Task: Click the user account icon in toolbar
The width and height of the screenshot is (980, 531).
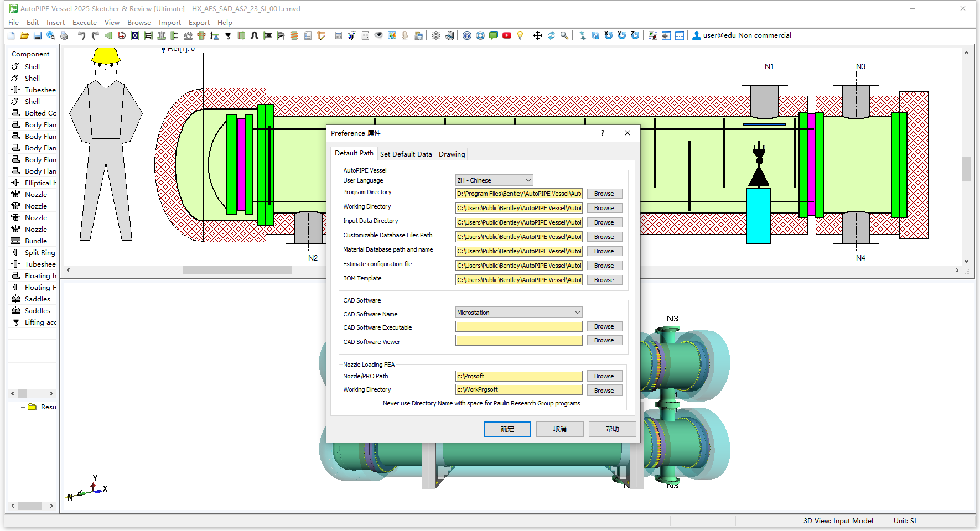Action: point(697,35)
